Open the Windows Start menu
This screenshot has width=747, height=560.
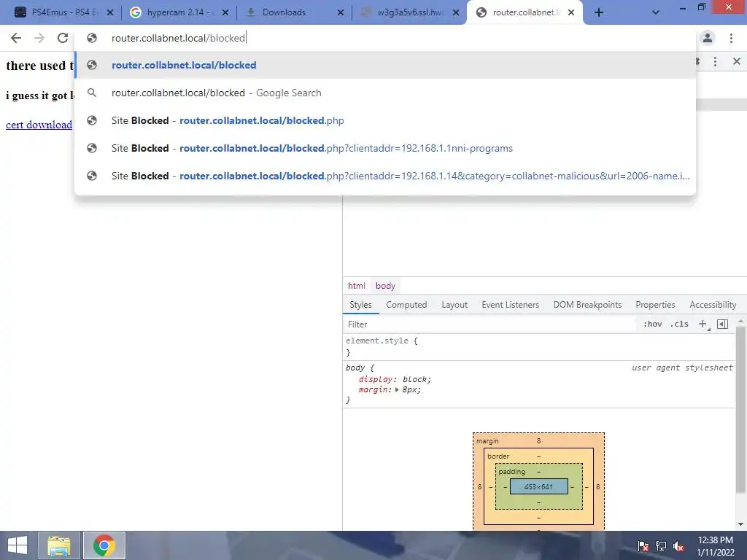tap(18, 545)
